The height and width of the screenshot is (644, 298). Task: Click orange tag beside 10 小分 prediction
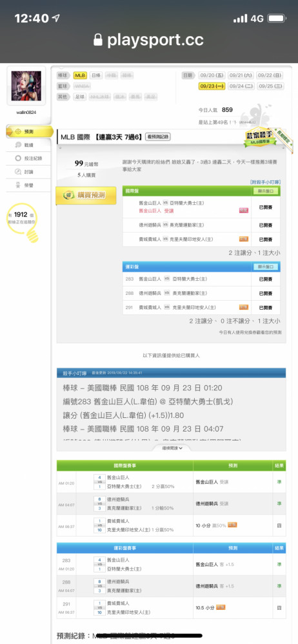pos(232,525)
